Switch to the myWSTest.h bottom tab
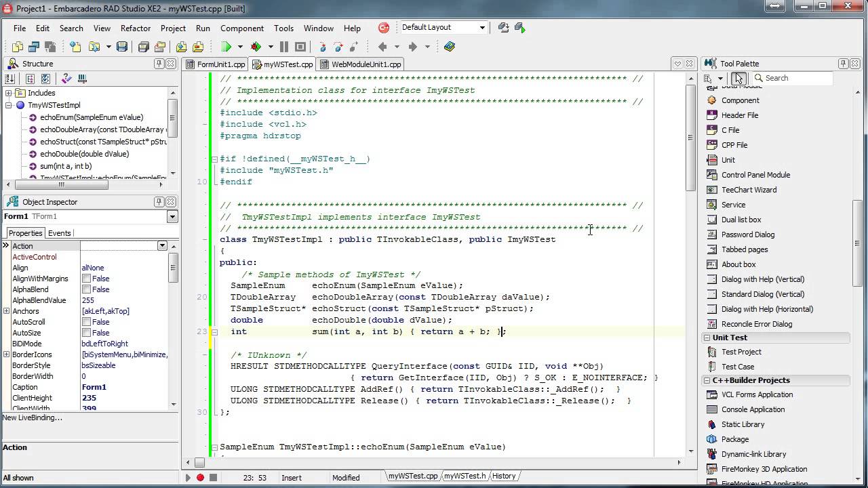 tap(465, 476)
